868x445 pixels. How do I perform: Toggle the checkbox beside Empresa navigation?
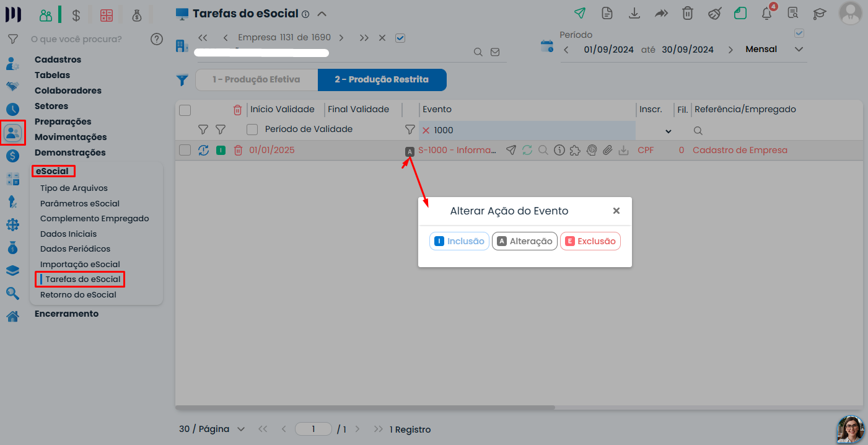(400, 38)
